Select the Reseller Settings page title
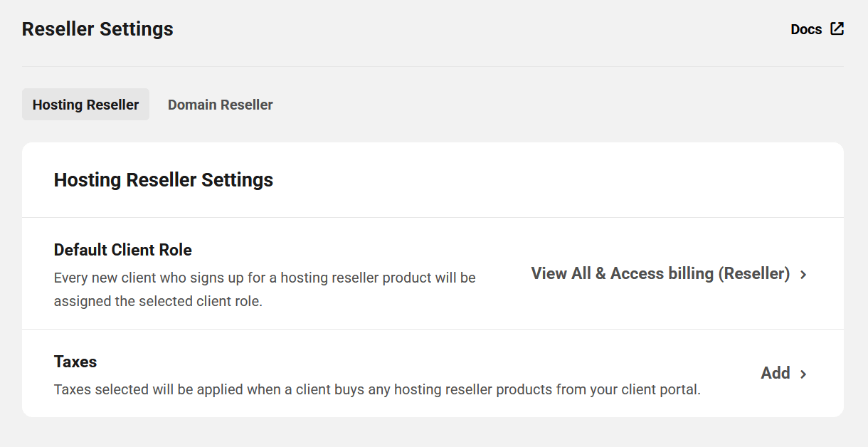Screen dimensions: 868x447 point(97,29)
